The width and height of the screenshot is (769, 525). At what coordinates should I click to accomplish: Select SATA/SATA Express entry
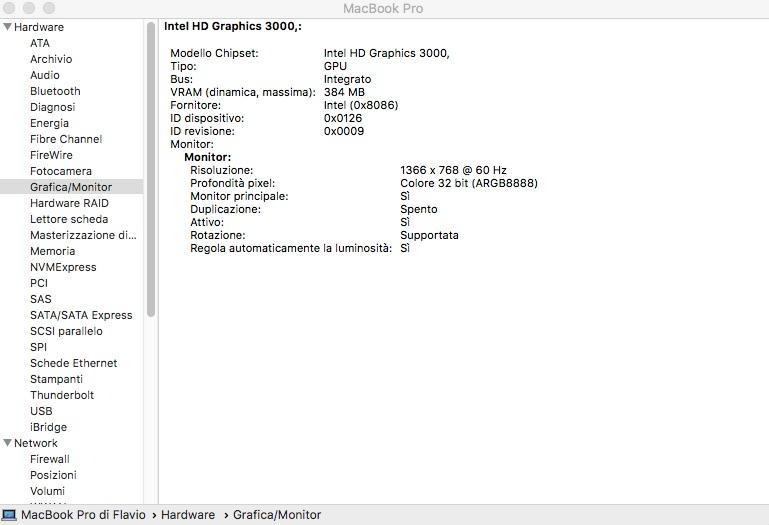pos(81,315)
